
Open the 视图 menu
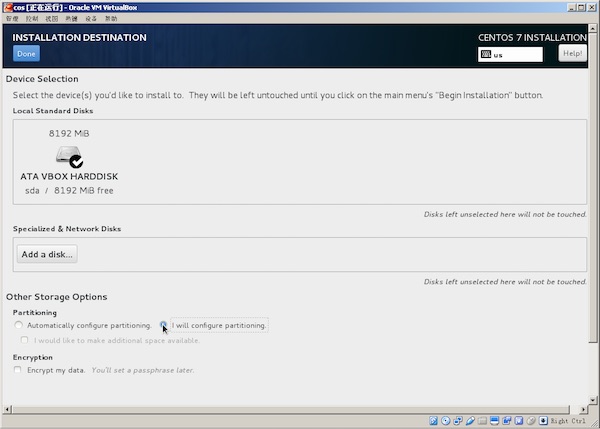[51, 19]
